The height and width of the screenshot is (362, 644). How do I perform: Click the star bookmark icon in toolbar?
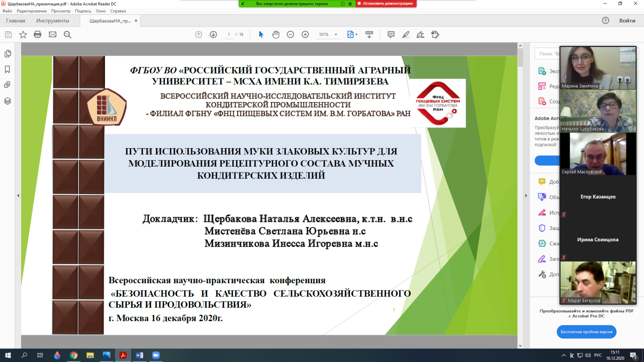click(x=23, y=35)
